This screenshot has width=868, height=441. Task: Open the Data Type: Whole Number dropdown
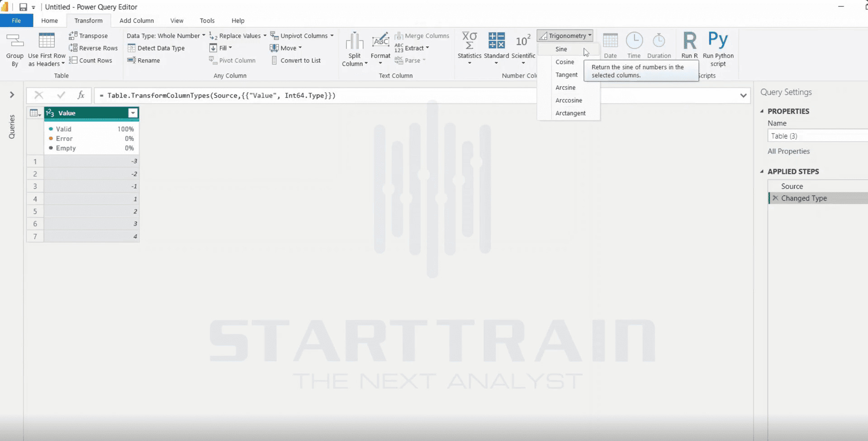click(x=166, y=36)
